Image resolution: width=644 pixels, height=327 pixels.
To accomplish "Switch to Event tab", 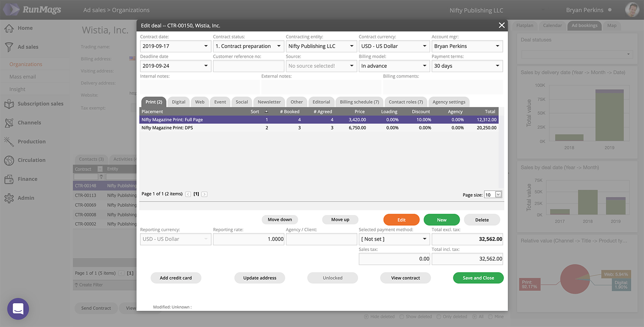I will point(220,102).
